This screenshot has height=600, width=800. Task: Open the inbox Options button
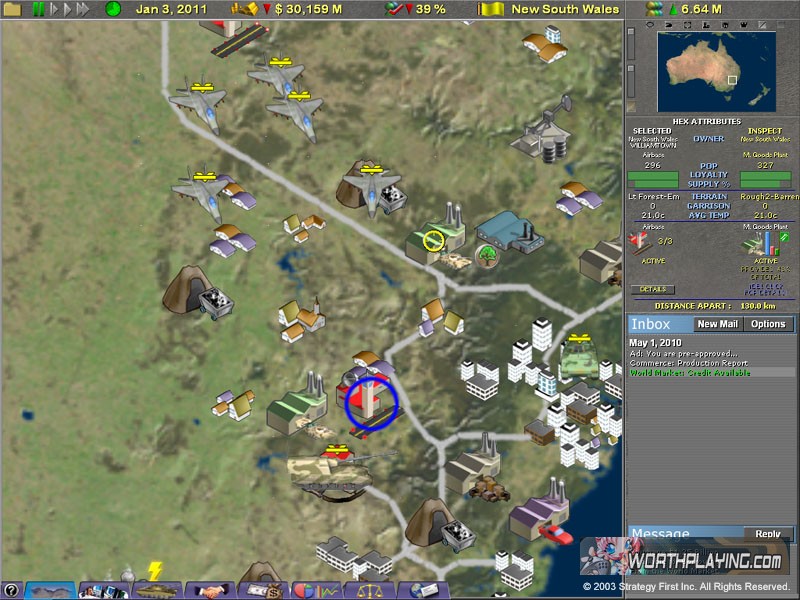pos(768,324)
